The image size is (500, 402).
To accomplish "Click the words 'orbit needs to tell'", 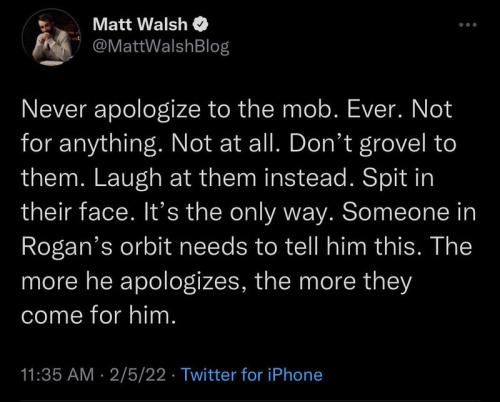I will [220, 247].
